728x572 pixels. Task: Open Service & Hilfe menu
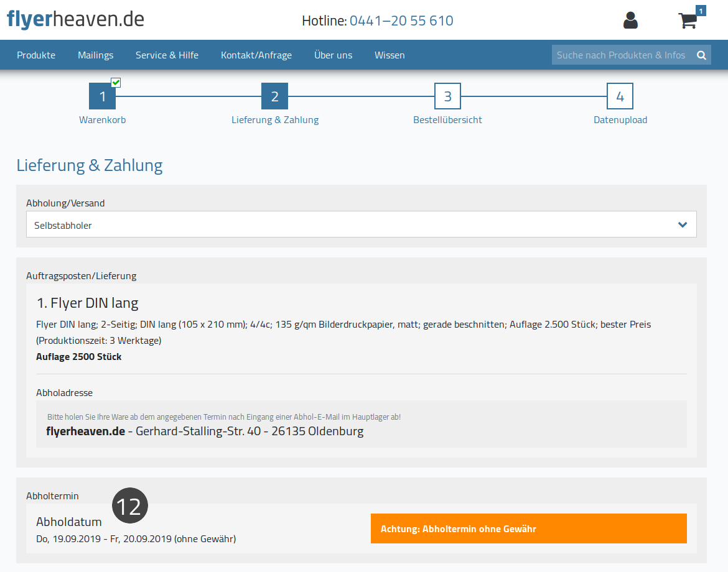167,55
